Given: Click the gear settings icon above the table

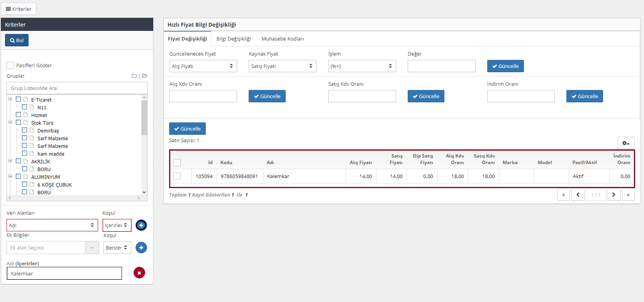Looking at the screenshot, I should (x=625, y=143).
